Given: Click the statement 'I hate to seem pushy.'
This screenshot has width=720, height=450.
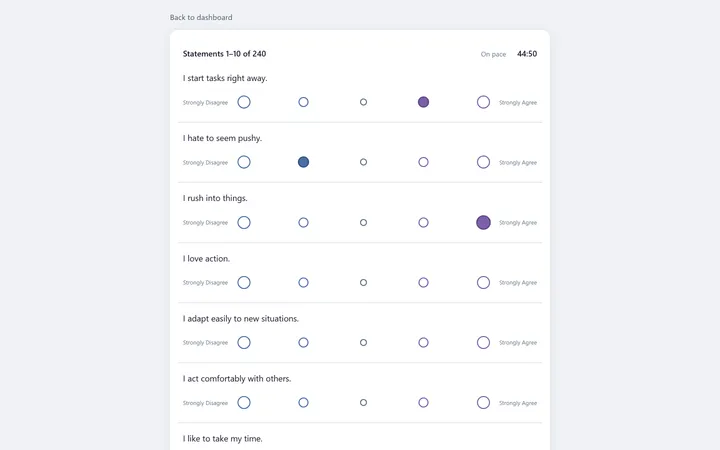Looking at the screenshot, I should pyautogui.click(x=222, y=138).
